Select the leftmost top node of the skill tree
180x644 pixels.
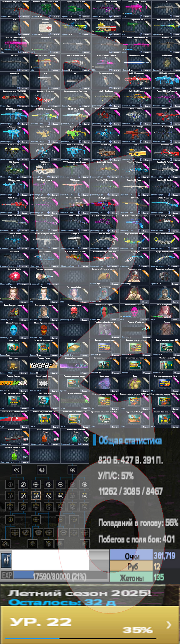tap(17, 470)
